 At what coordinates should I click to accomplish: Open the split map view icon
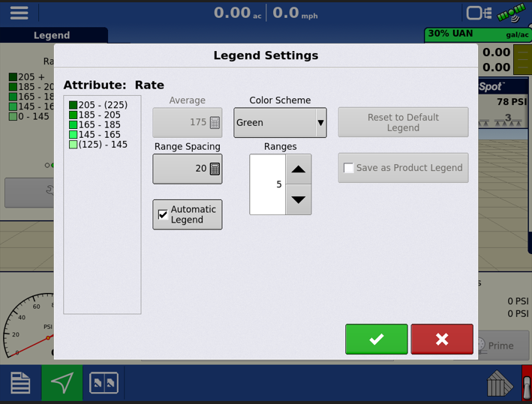point(104,383)
